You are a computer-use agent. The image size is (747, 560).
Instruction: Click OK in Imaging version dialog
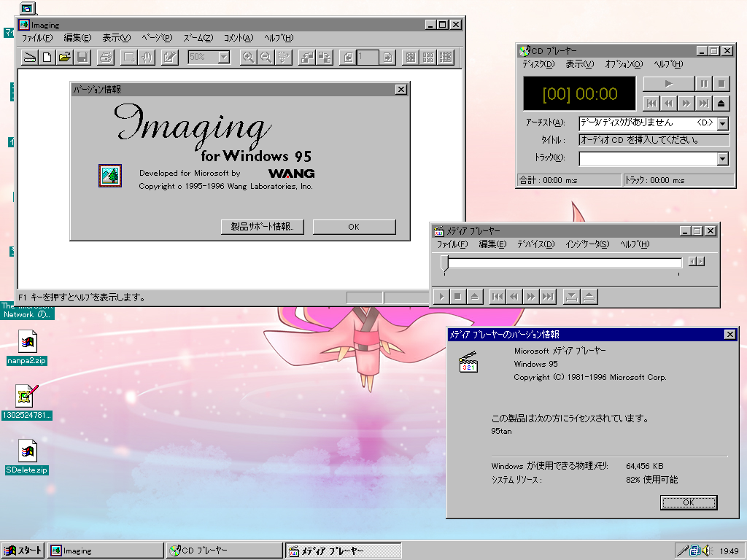click(x=354, y=227)
